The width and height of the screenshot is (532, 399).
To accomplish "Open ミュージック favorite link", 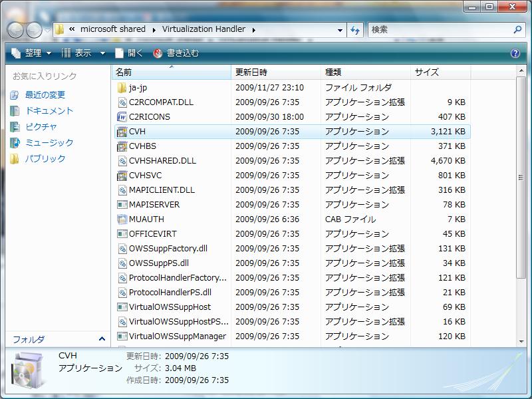I will pyautogui.click(x=49, y=143).
